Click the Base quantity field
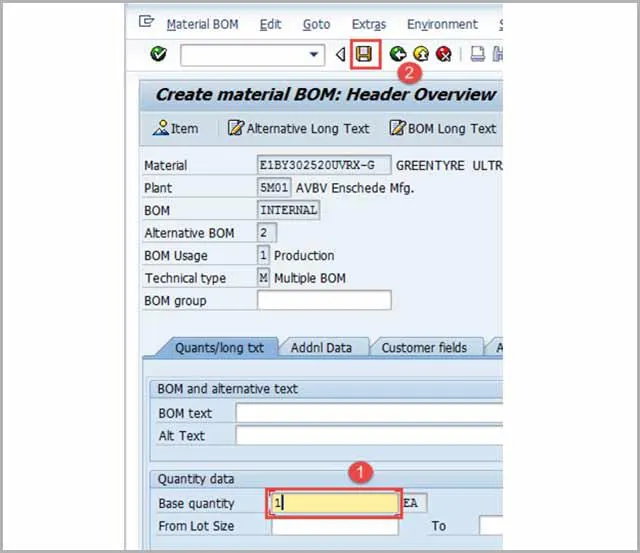640x553 pixels. (x=334, y=503)
